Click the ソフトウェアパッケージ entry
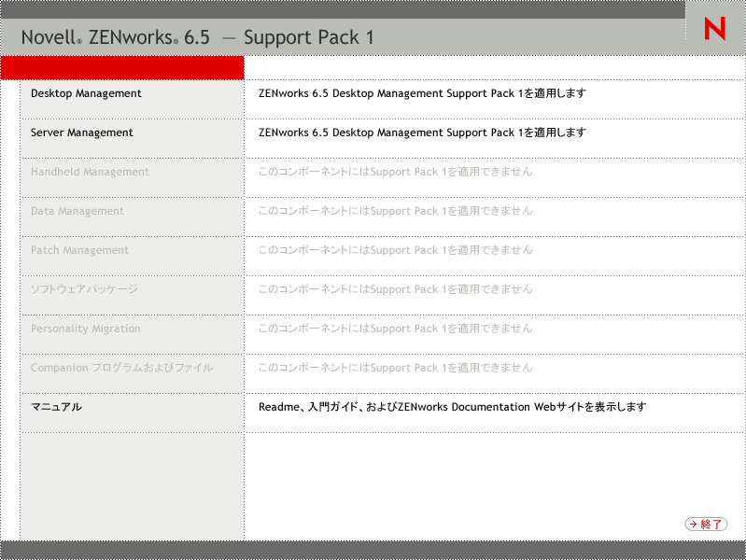Screen dimensions: 746x560 tap(84, 289)
